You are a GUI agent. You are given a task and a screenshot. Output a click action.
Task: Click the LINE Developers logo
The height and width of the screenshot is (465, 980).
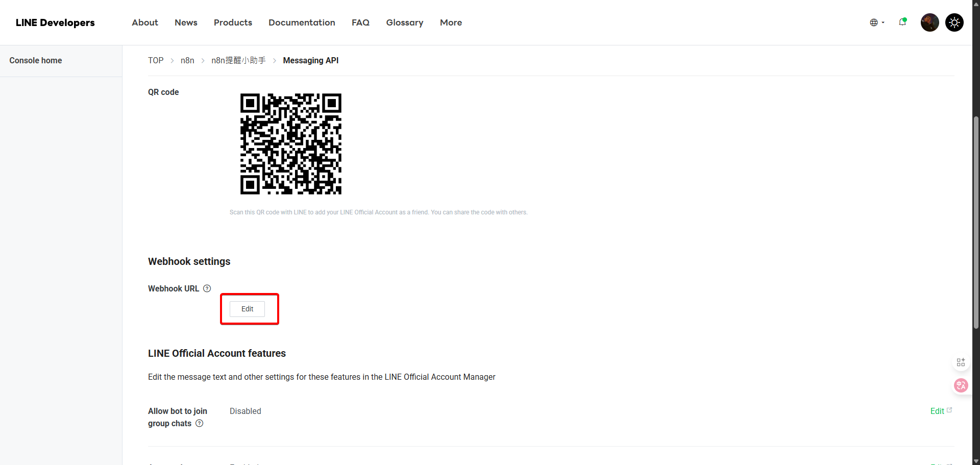point(55,22)
